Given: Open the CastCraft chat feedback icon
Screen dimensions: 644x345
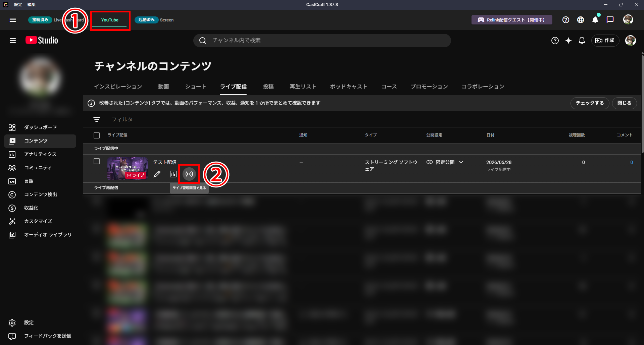Looking at the screenshot, I should (x=610, y=20).
